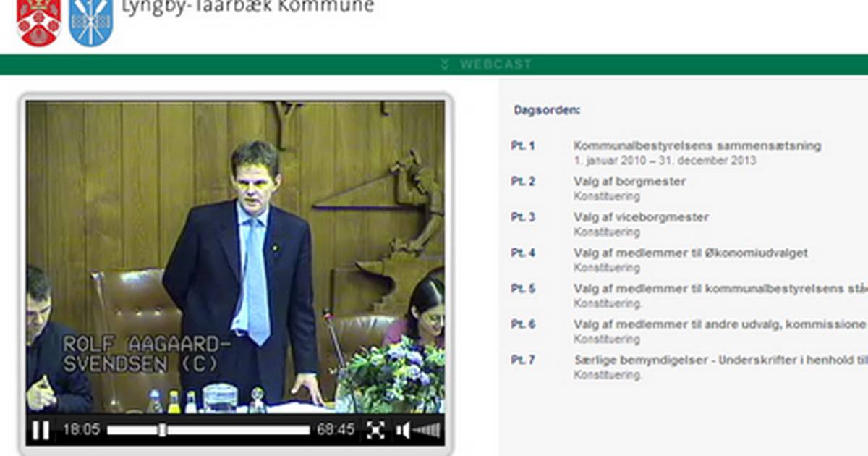The image size is (868, 456).
Task: Open the Lyngby-Taarbæk Kommune title
Action: point(248,7)
